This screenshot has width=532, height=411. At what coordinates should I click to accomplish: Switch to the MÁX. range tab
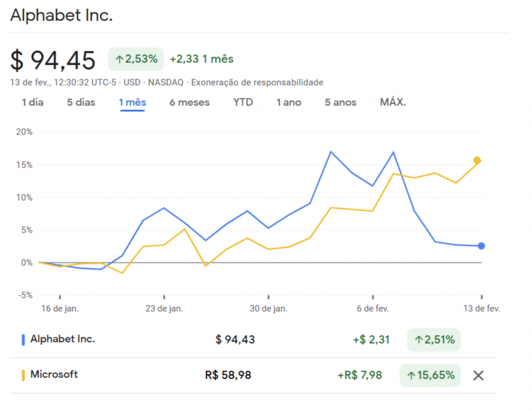(x=393, y=102)
